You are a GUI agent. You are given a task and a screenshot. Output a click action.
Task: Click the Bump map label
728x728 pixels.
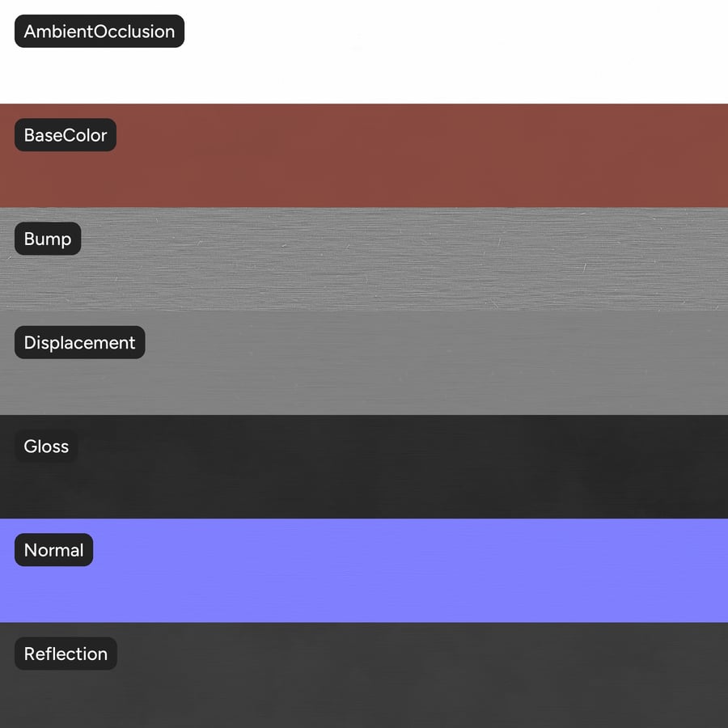48,239
